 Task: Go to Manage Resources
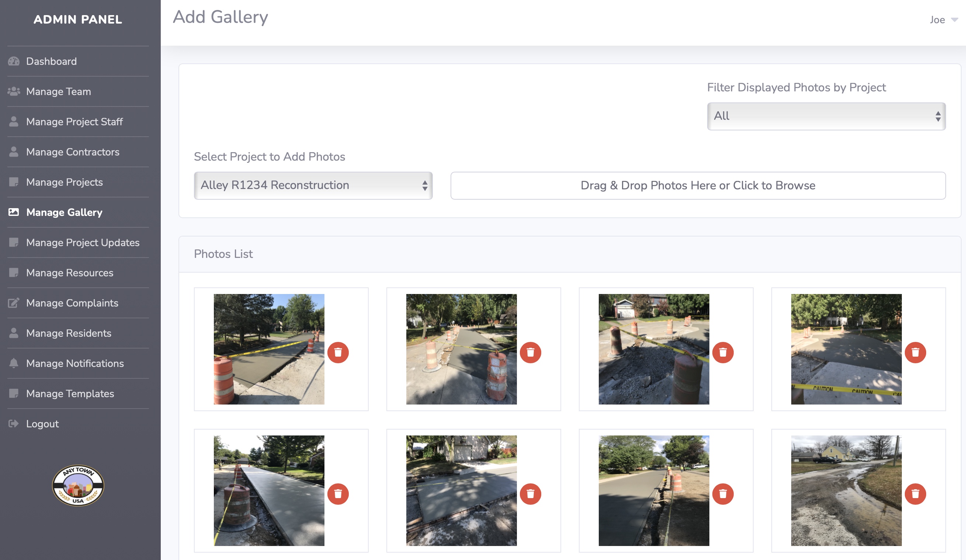(x=70, y=273)
